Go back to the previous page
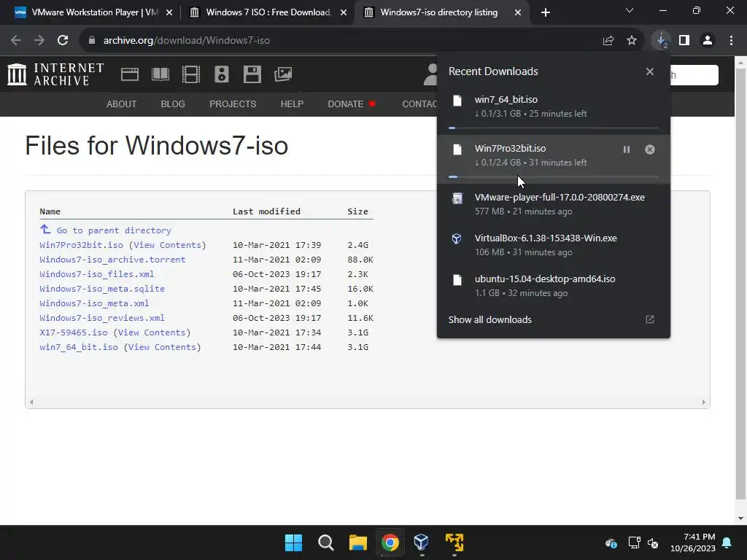 [x=16, y=41]
